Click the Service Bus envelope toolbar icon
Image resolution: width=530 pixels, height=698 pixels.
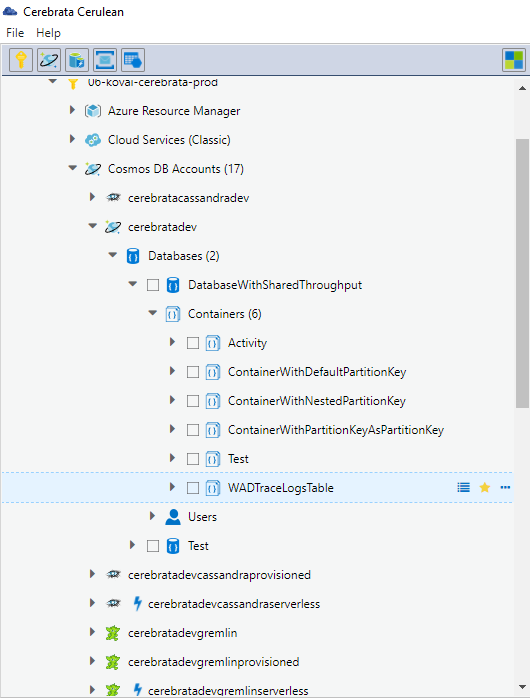(105, 60)
